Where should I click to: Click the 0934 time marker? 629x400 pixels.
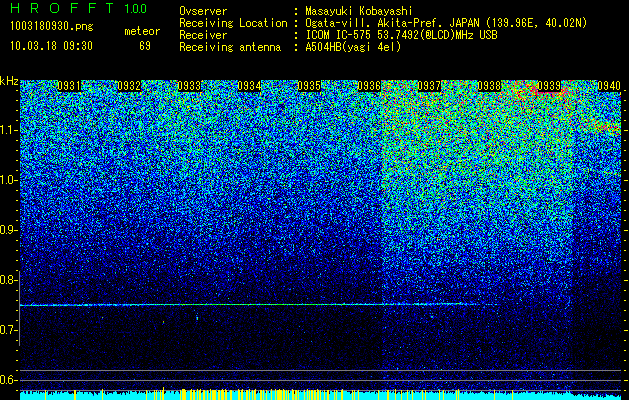(249, 86)
